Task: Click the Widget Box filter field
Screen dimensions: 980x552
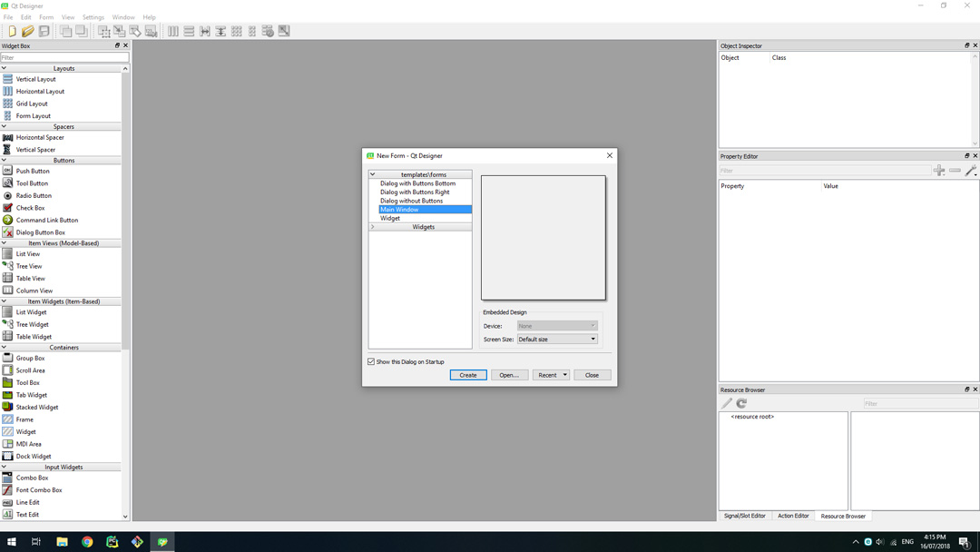Action: pyautogui.click(x=64, y=57)
